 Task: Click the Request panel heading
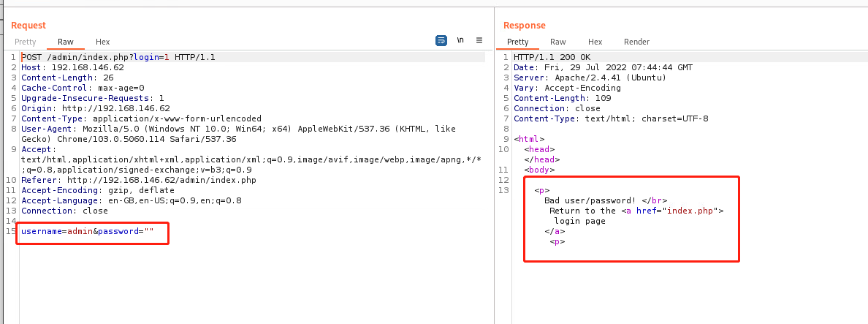28,26
